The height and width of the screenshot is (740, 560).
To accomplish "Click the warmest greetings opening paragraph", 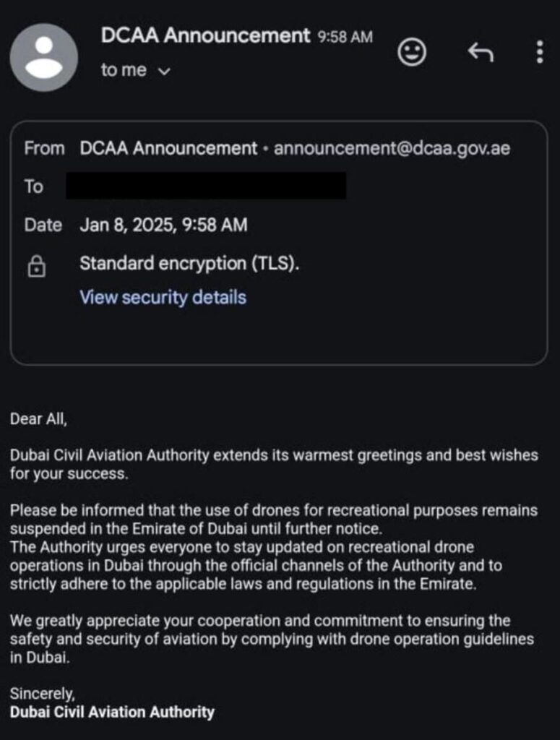I will [273, 465].
